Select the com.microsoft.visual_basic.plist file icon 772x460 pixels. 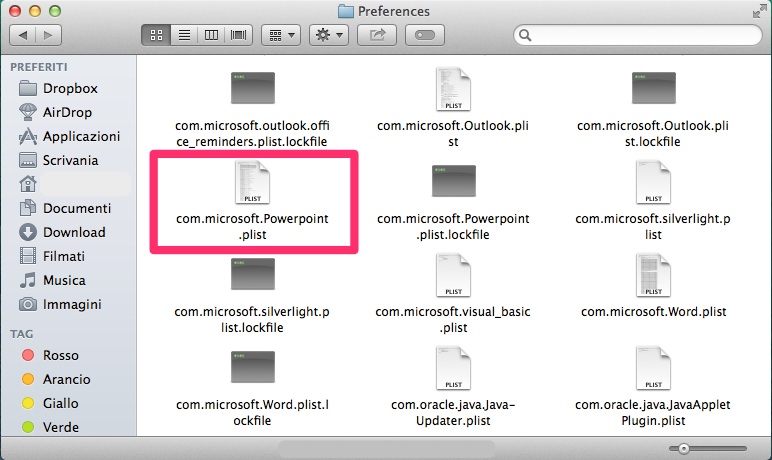click(453, 275)
